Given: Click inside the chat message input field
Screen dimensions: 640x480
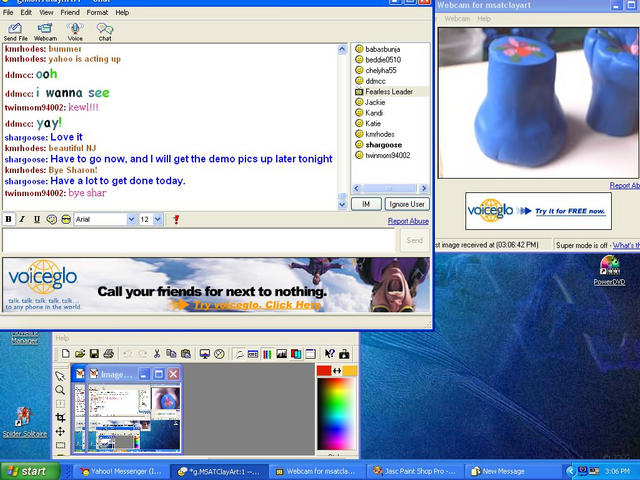Looking at the screenshot, I should [x=199, y=240].
